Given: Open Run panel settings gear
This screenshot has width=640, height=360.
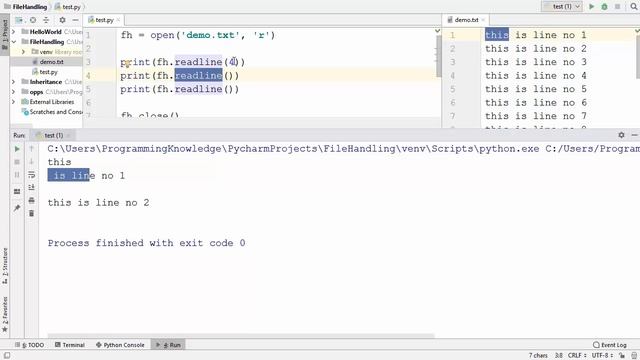Looking at the screenshot, I should (621, 135).
